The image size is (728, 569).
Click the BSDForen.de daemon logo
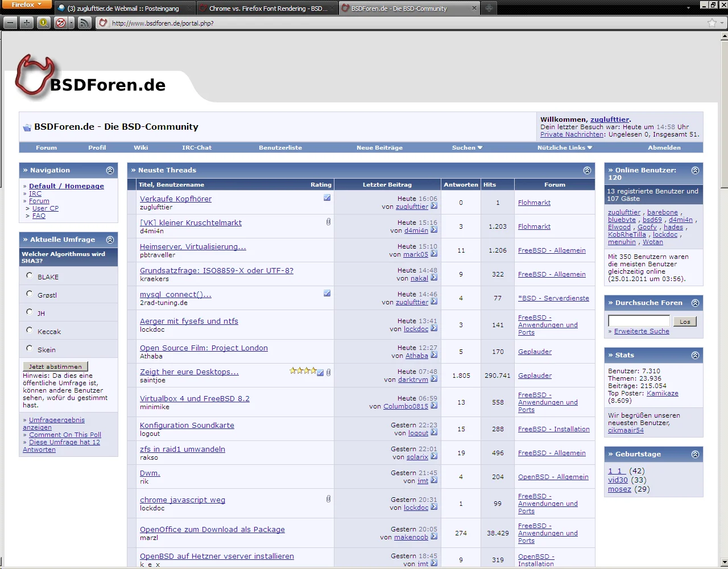coord(34,76)
